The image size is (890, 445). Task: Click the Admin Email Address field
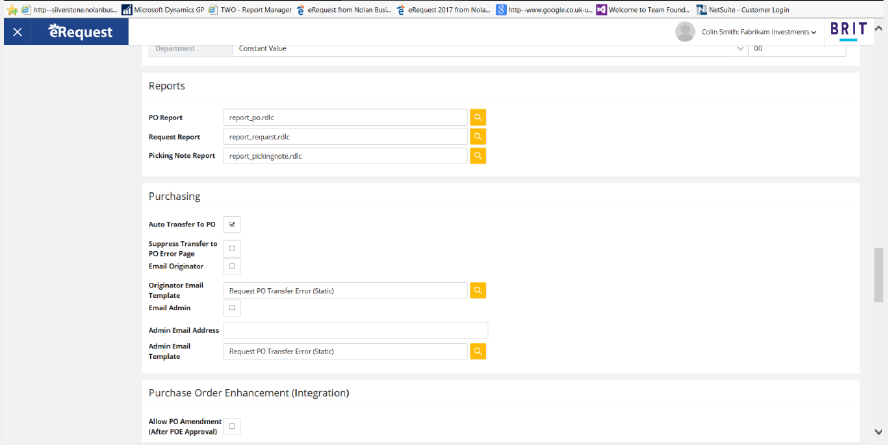[355, 330]
